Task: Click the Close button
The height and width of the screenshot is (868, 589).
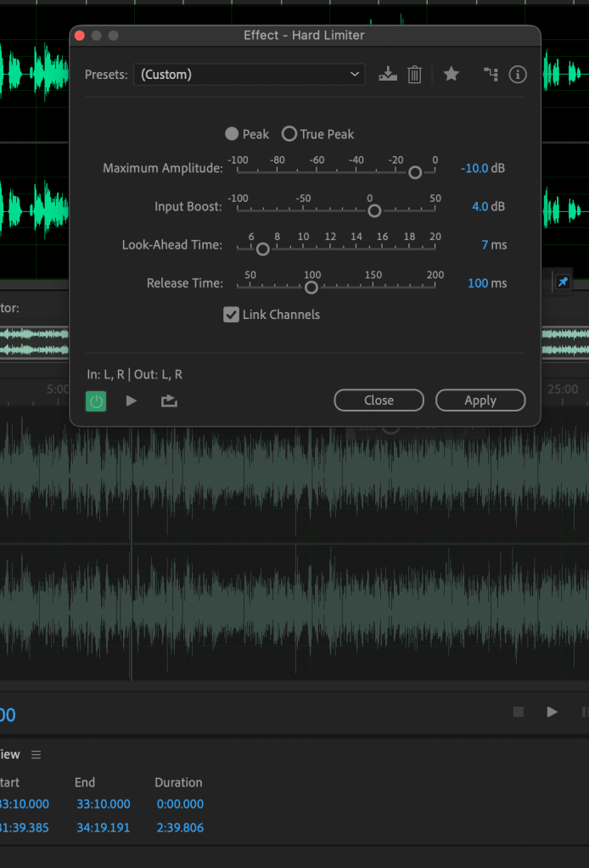Action: click(x=379, y=400)
